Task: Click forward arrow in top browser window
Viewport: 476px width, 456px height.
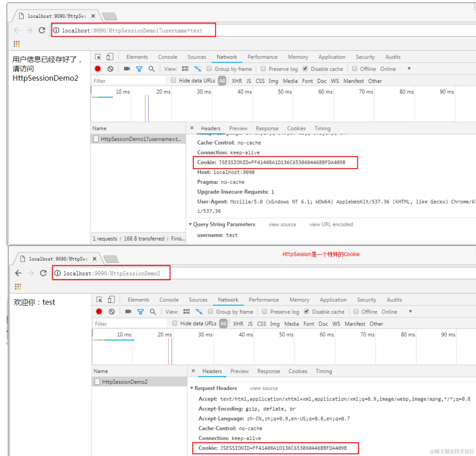Action: pyautogui.click(x=29, y=30)
